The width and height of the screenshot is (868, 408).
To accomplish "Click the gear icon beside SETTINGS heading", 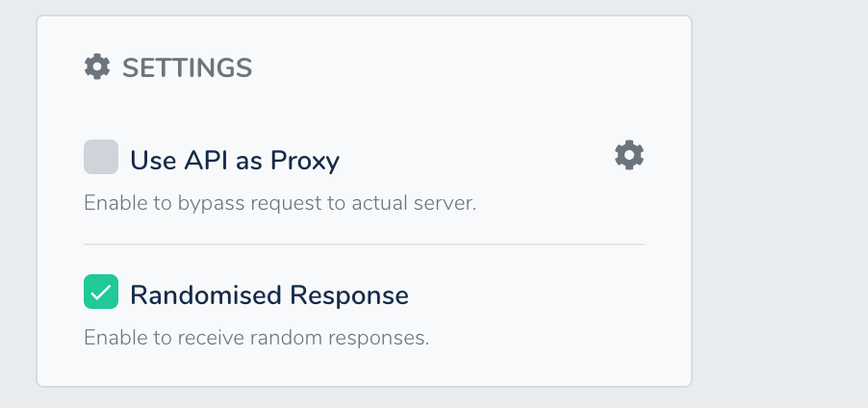I will click(x=97, y=66).
